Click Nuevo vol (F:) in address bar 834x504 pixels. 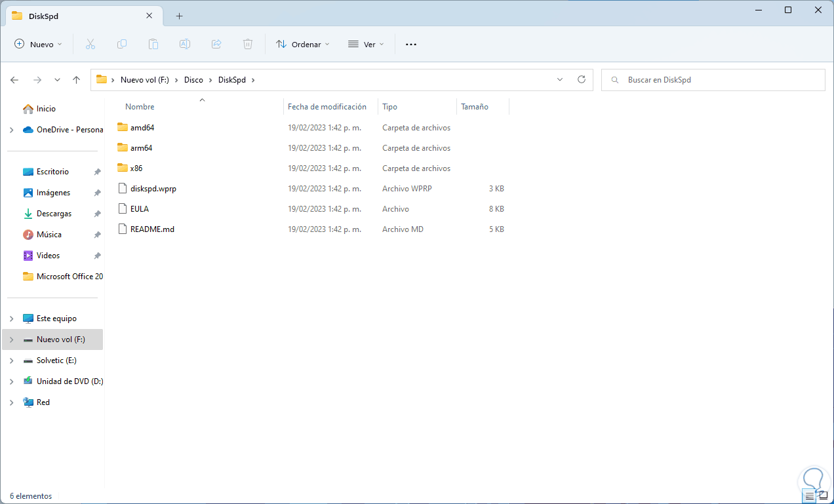pyautogui.click(x=144, y=80)
